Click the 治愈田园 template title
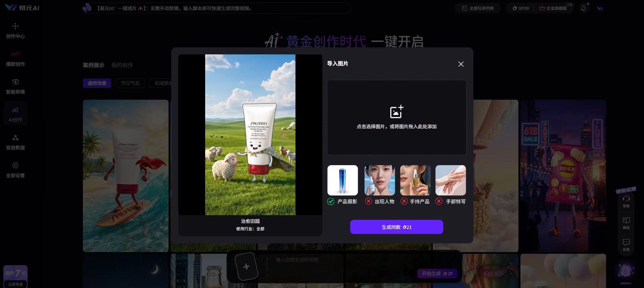644x288 pixels. [x=250, y=221]
